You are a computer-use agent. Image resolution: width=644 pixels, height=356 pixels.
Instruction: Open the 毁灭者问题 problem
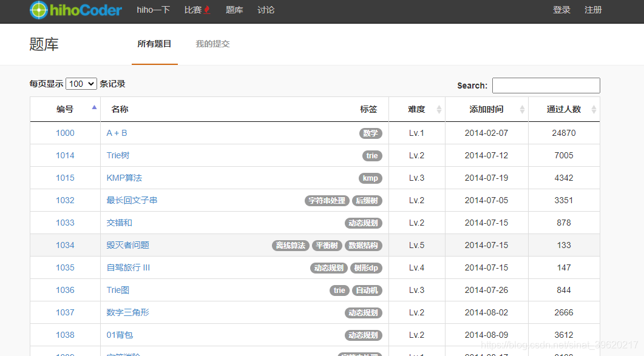click(127, 245)
